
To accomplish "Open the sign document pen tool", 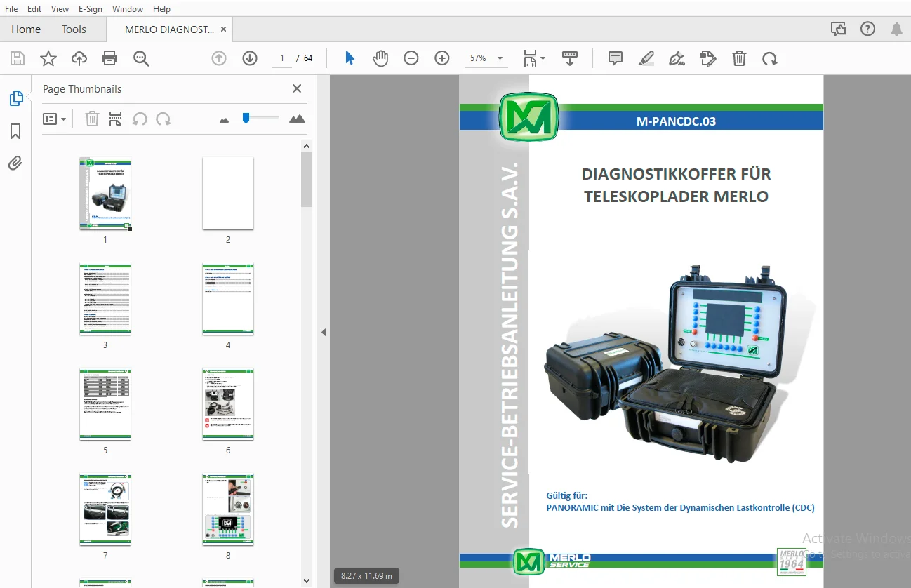I will [677, 58].
